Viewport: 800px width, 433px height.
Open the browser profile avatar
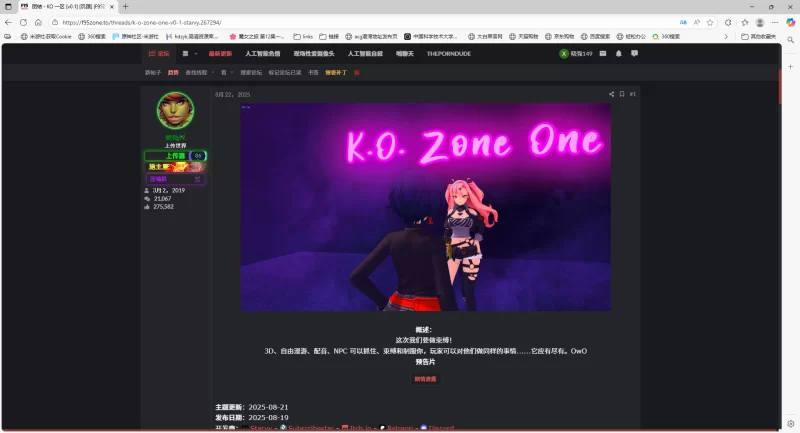(x=760, y=22)
